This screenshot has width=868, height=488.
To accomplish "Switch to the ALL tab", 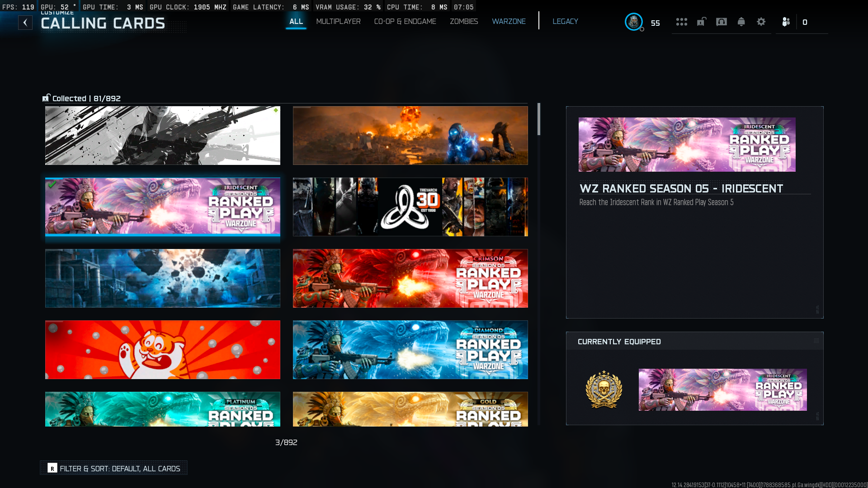I will pyautogui.click(x=296, y=21).
